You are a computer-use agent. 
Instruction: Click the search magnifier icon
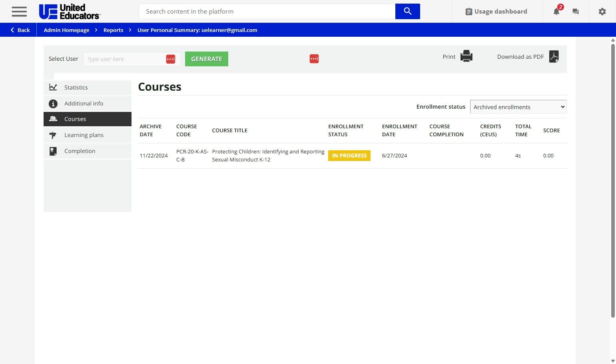click(407, 11)
